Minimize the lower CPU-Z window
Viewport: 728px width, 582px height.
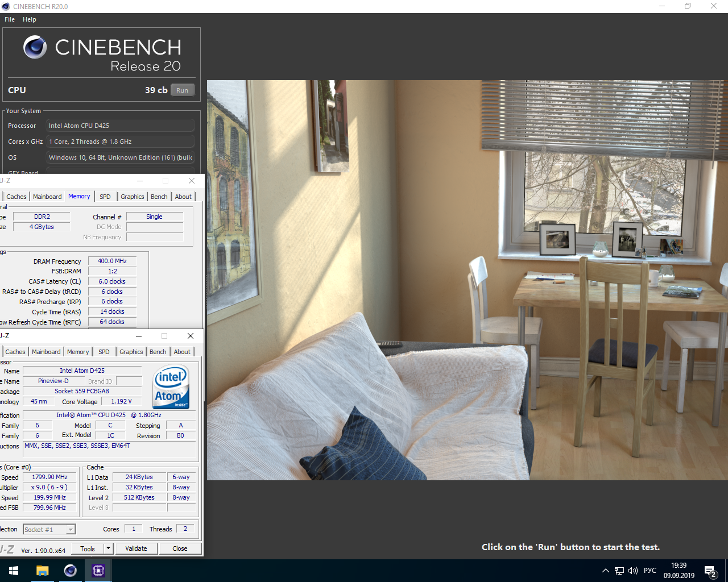click(139, 336)
